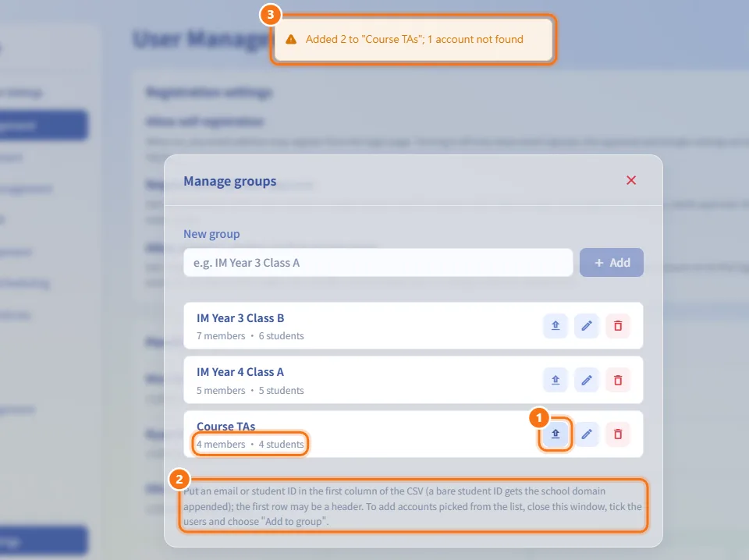Click the CSV instructions help text
The height and width of the screenshot is (560, 749).
point(413,506)
